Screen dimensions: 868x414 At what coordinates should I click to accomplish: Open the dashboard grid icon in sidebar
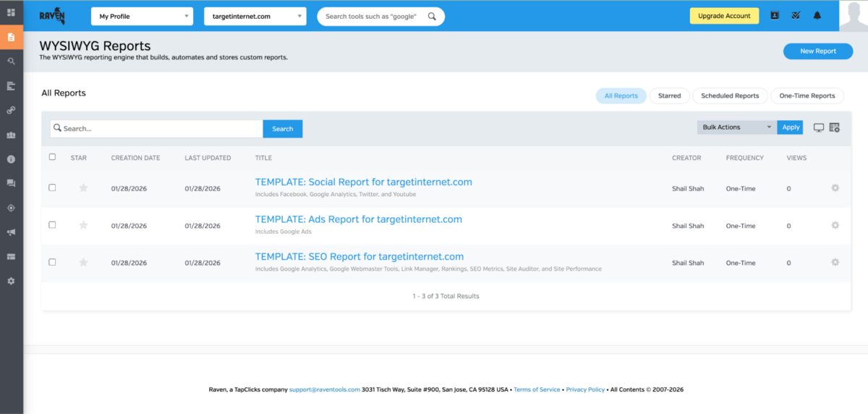tap(11, 12)
